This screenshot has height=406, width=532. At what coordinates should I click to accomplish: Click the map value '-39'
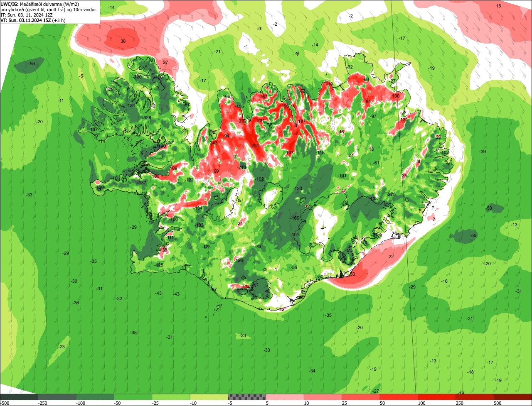click(482, 152)
